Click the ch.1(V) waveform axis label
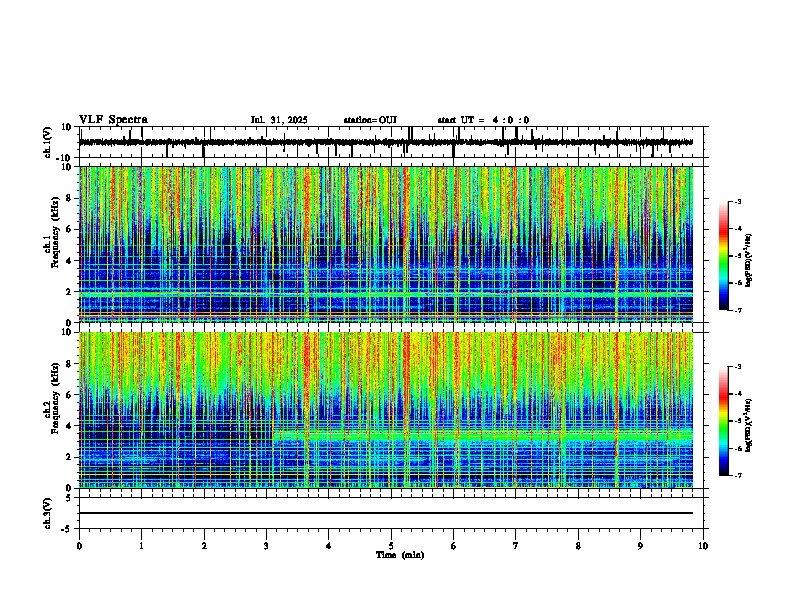Screen dimensions: 792x612 coord(48,142)
